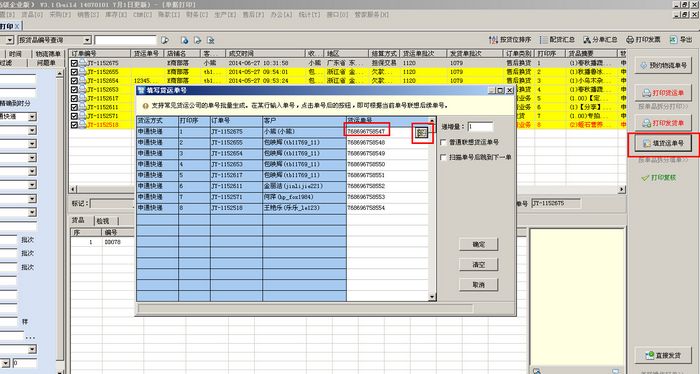This screenshot has height=374, width=700.
Task: Click the 导出 export toolbar item
Action: click(x=681, y=40)
